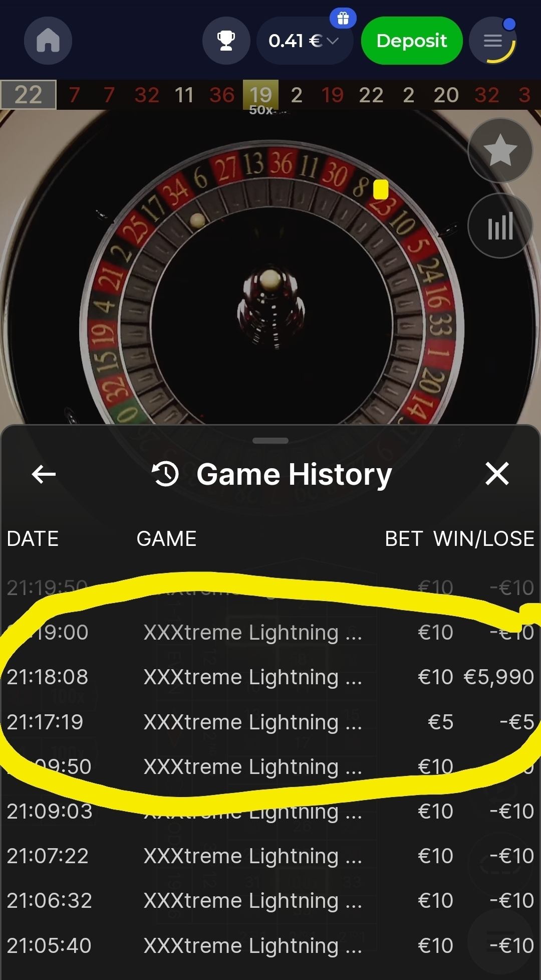Viewport: 541px width, 980px height.
Task: Open the hamburger menu button
Action: coord(493,41)
